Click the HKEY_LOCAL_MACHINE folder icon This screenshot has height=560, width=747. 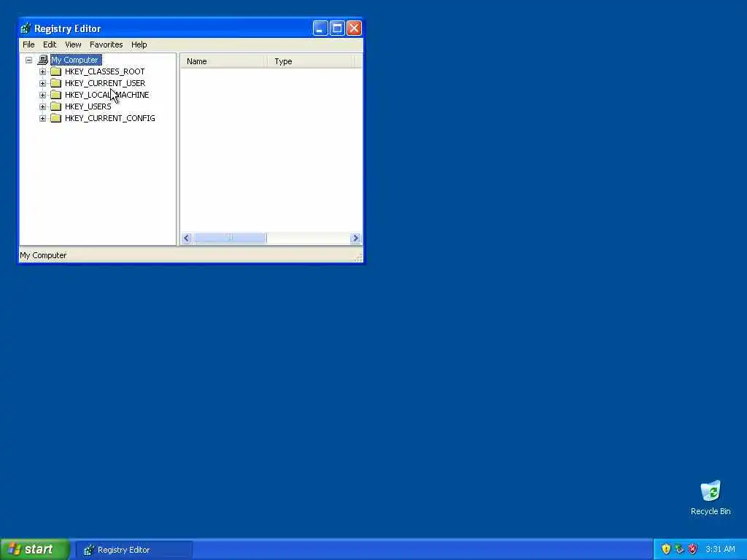pyautogui.click(x=55, y=95)
